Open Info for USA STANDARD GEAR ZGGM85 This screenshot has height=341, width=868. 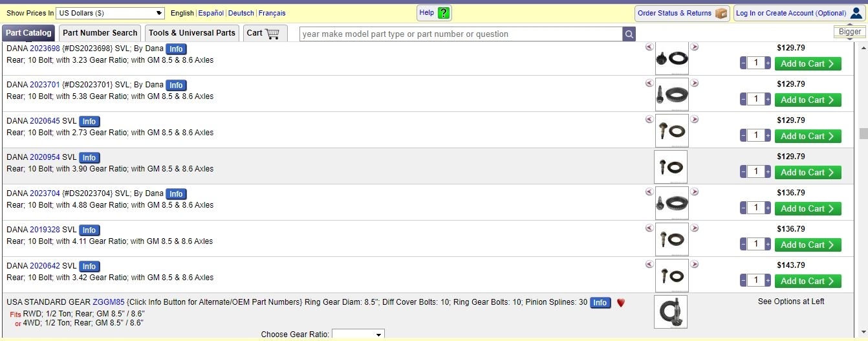(x=600, y=303)
